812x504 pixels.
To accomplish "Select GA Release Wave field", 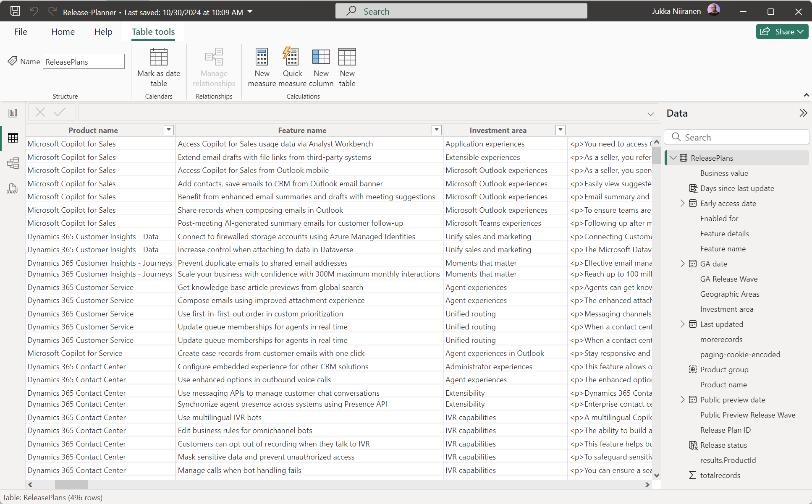I will pos(728,279).
